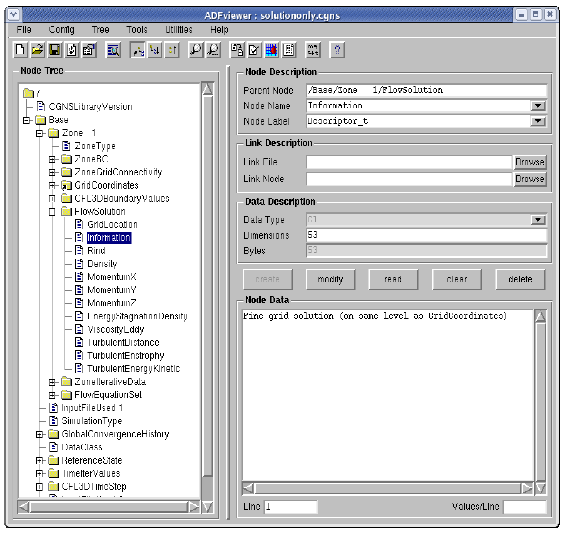The image size is (562, 533).
Task: Click the Values/Line input field
Action: pyautogui.click(x=525, y=507)
